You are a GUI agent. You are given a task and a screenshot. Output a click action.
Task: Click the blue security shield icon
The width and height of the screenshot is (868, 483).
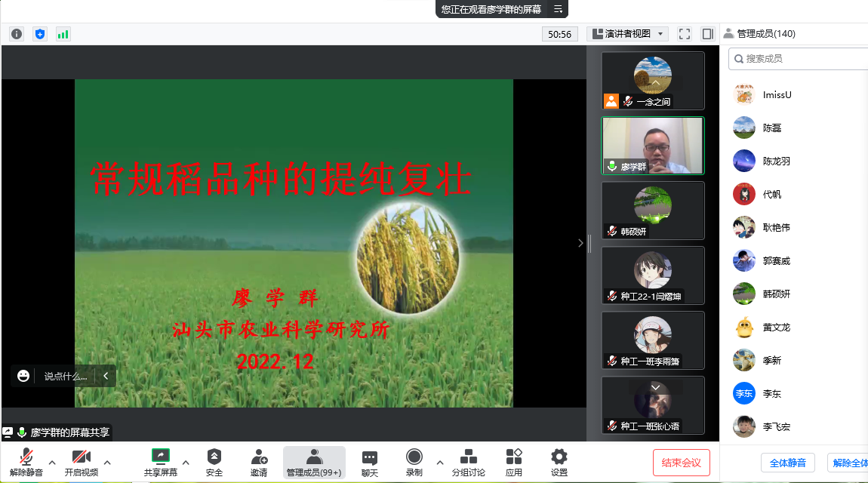coord(40,34)
